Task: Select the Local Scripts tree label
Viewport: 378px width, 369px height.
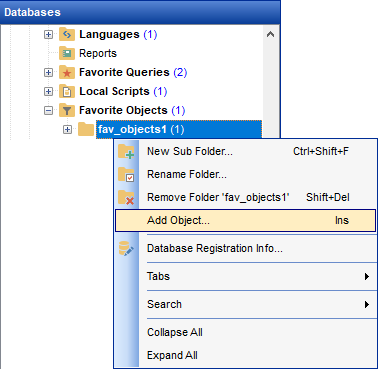Action: pos(123,91)
